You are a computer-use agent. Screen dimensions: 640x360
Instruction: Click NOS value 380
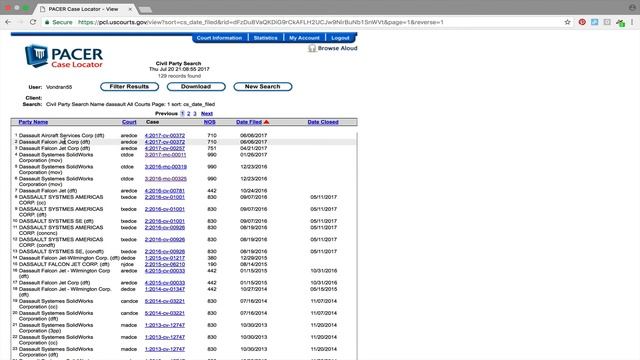(212, 258)
